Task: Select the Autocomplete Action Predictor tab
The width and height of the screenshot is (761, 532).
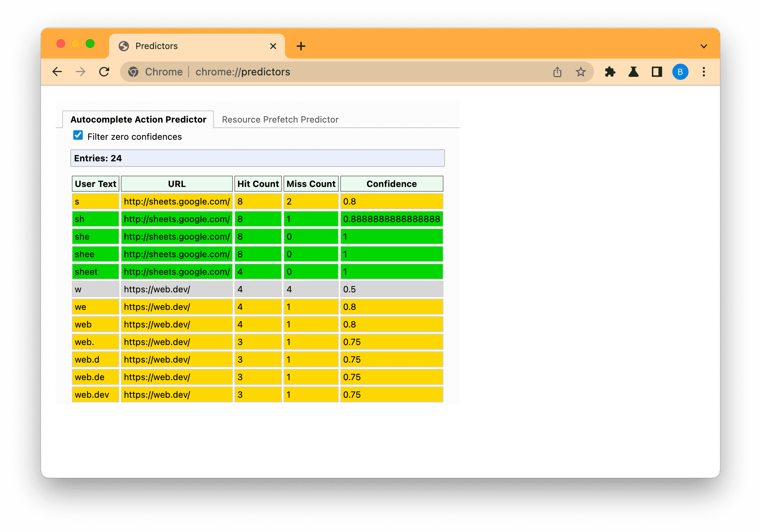Action: (x=138, y=120)
